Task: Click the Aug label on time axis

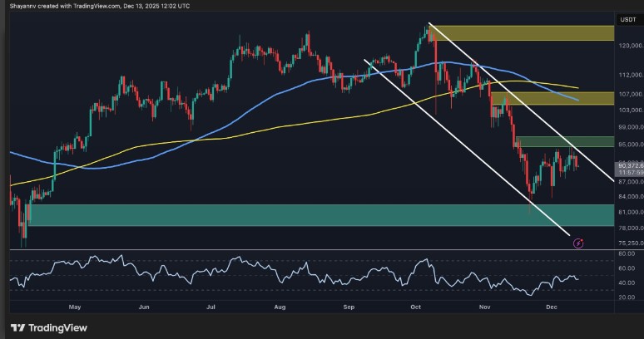Action: click(280, 307)
